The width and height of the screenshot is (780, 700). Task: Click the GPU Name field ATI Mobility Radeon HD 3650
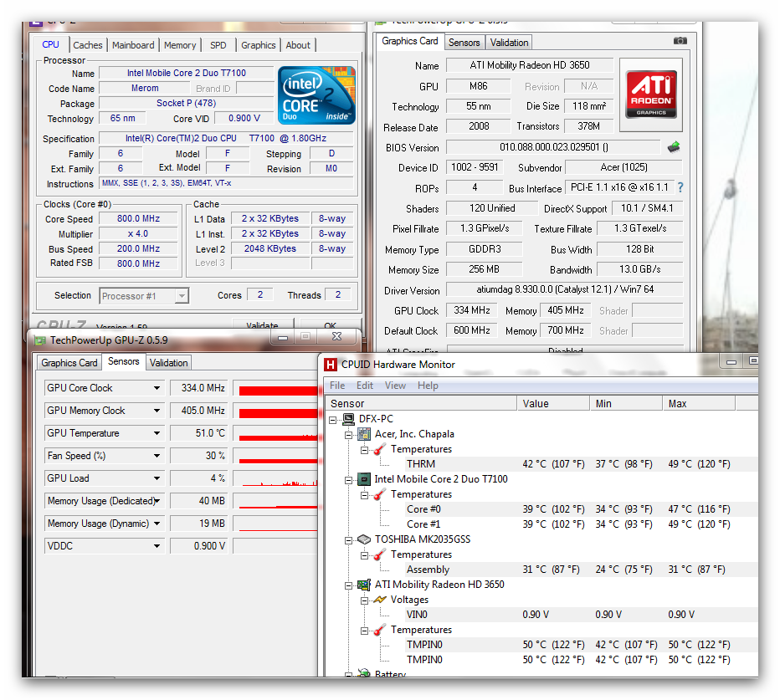529,65
